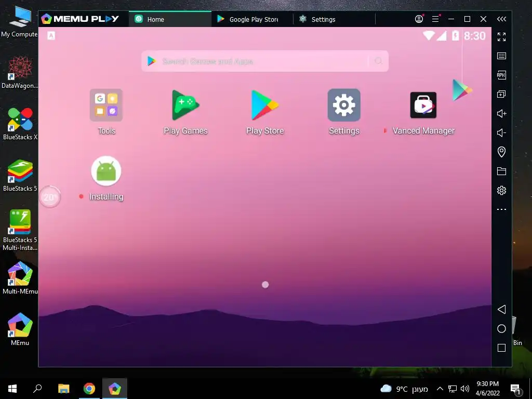The height and width of the screenshot is (399, 532).
Task: Click the magnifier icon in search bar
Action: click(x=378, y=61)
